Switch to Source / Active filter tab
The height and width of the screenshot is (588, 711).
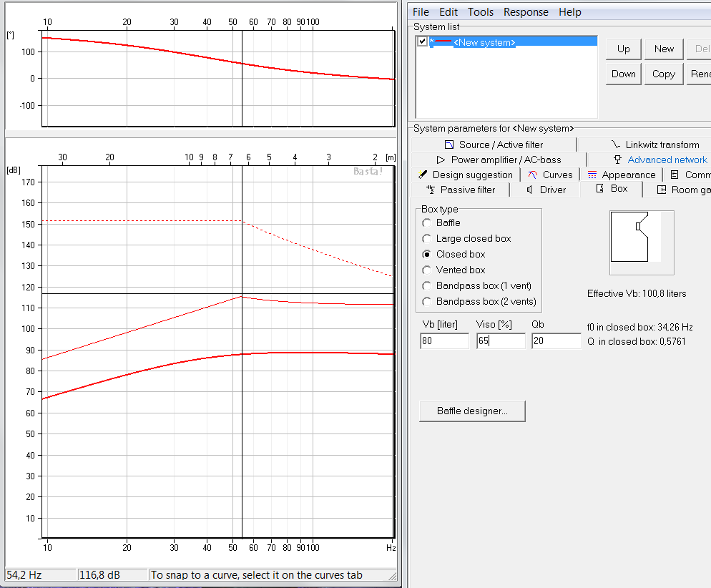(494, 144)
